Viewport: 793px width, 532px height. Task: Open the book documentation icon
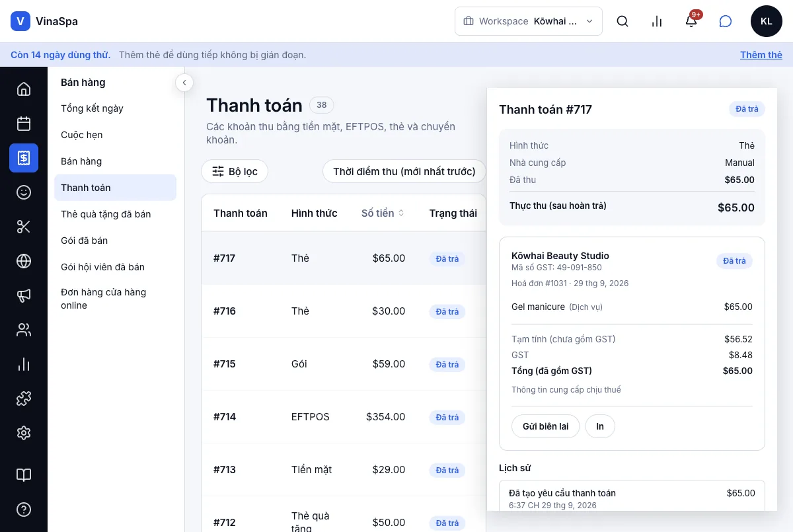(24, 475)
